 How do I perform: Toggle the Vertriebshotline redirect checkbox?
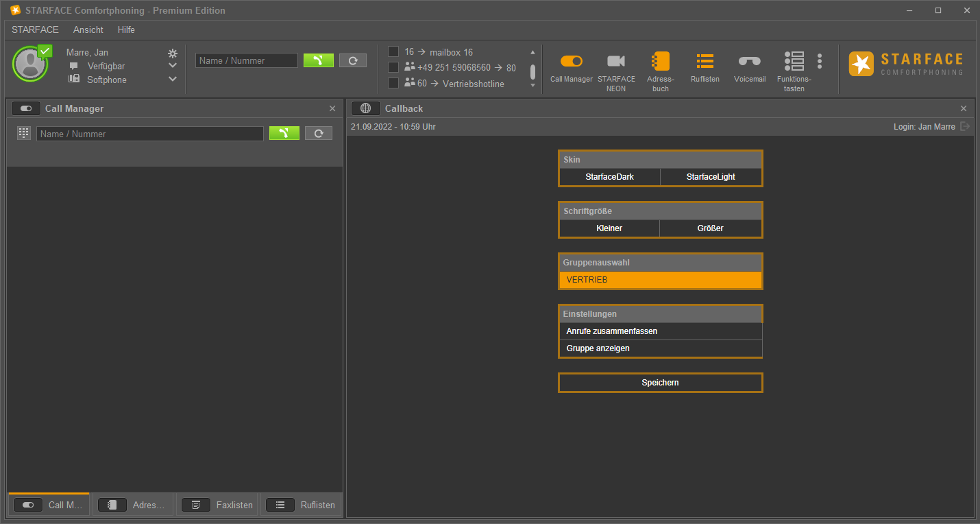[x=393, y=83]
